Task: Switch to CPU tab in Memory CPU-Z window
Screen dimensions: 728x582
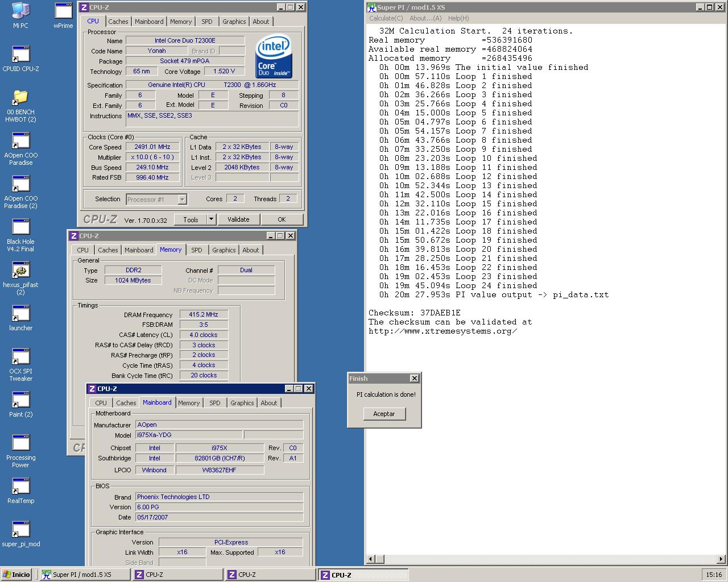Action: click(x=83, y=250)
